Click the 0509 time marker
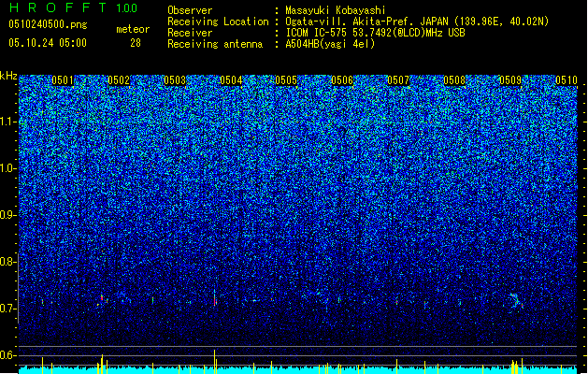Screen dimensions: 588x374 coord(510,80)
